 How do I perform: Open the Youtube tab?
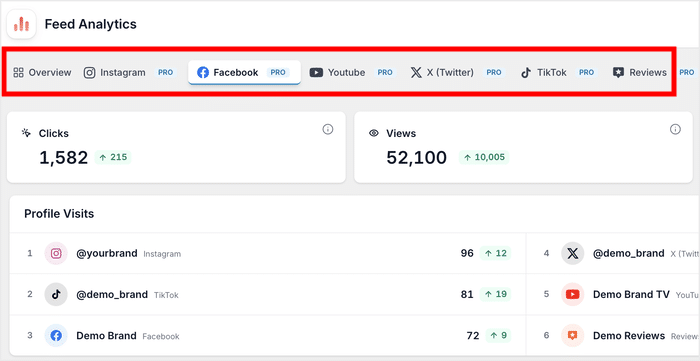coord(353,72)
